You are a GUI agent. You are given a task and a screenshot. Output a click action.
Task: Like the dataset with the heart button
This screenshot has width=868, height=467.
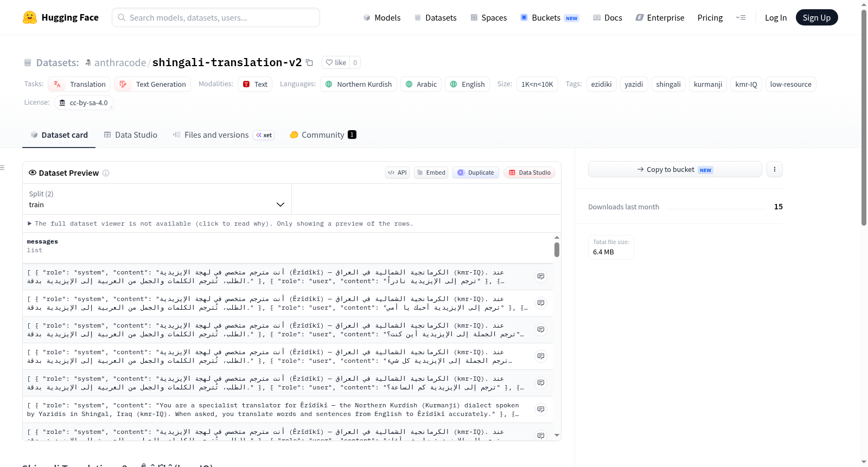[x=336, y=62]
